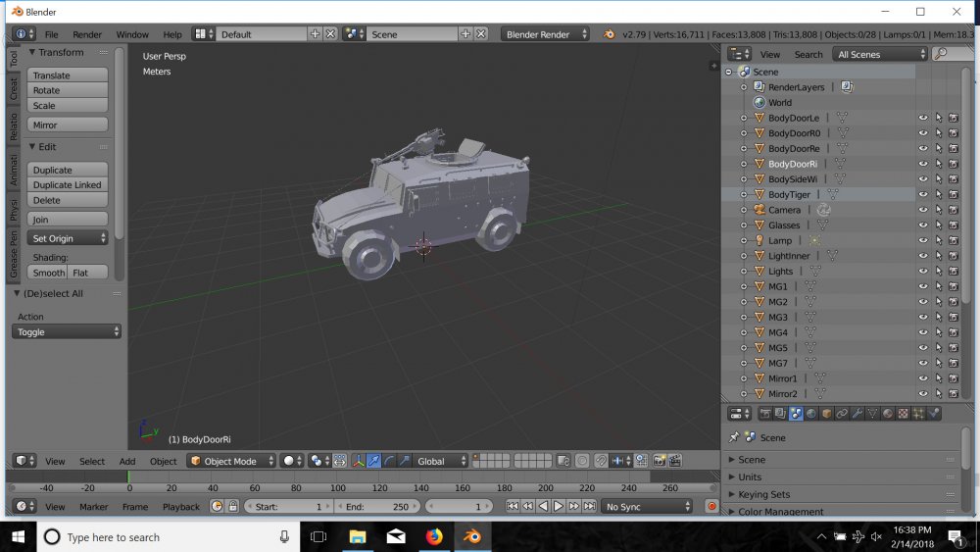
Task: Open Blender from the Windows taskbar
Action: click(x=472, y=536)
